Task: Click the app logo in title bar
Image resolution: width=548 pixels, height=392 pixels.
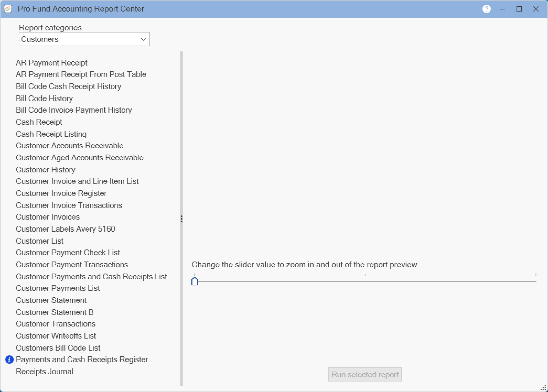Action: point(8,9)
